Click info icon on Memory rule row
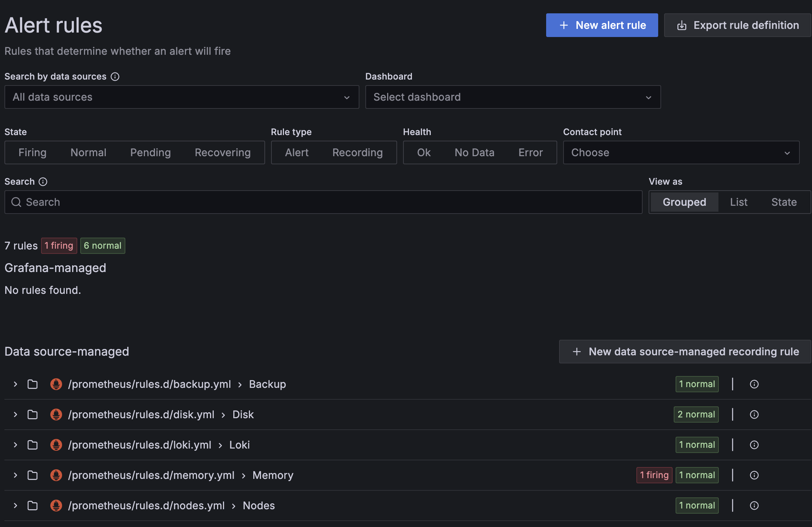This screenshot has height=527, width=812. tap(754, 475)
